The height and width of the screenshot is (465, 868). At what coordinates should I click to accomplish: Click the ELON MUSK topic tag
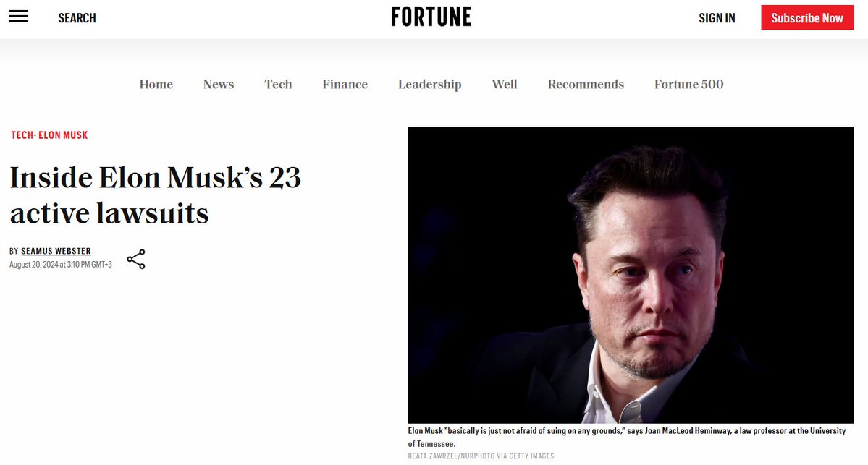[x=63, y=135]
